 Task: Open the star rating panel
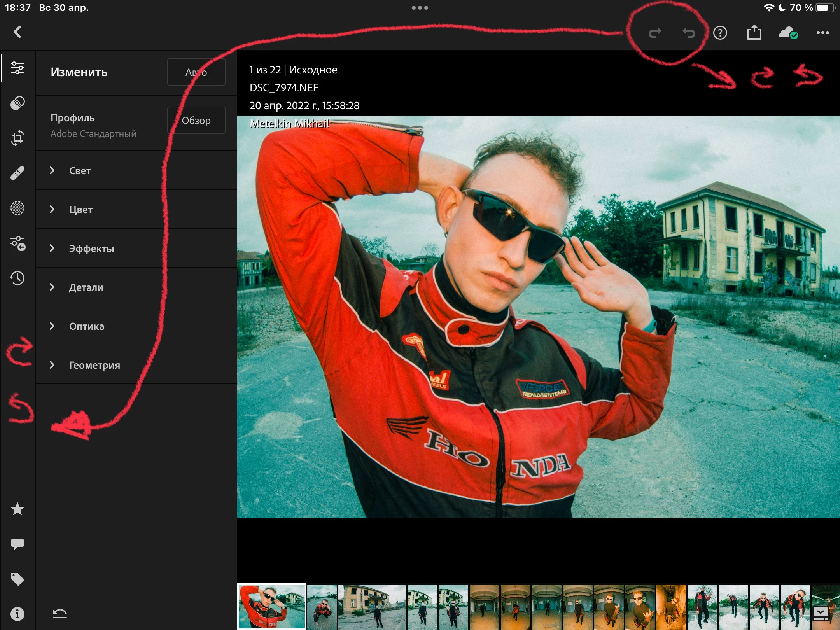(x=17, y=509)
